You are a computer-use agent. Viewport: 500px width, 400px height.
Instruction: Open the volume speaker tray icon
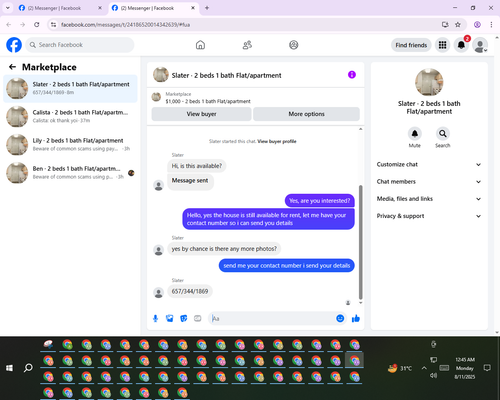tap(433, 375)
